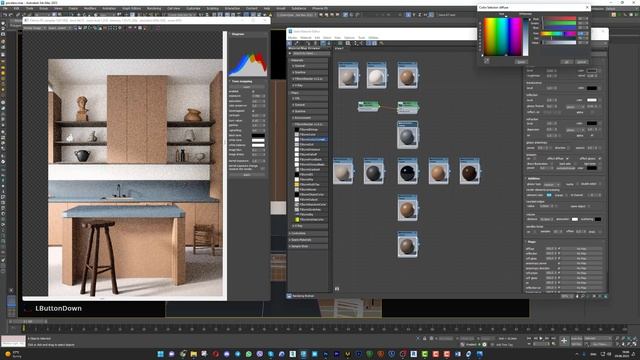Expand the General group under Materials
Screen dimensions: 640x360
coord(309,66)
